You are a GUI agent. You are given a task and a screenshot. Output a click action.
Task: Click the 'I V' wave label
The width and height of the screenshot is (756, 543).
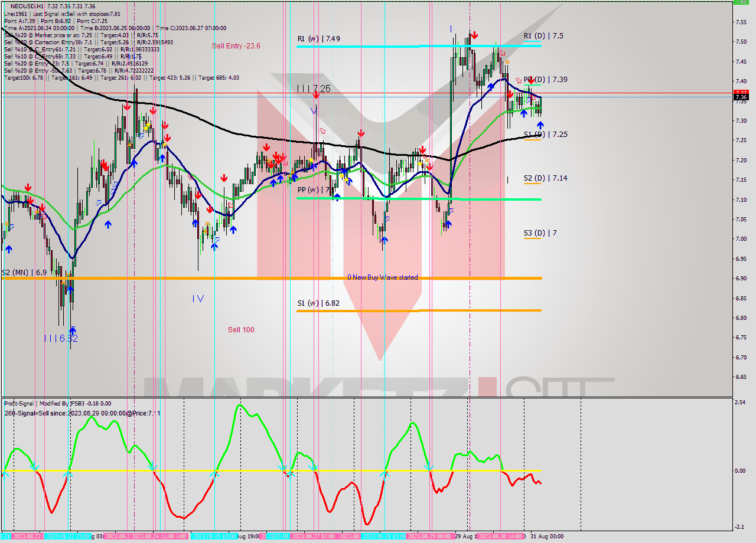click(x=198, y=299)
